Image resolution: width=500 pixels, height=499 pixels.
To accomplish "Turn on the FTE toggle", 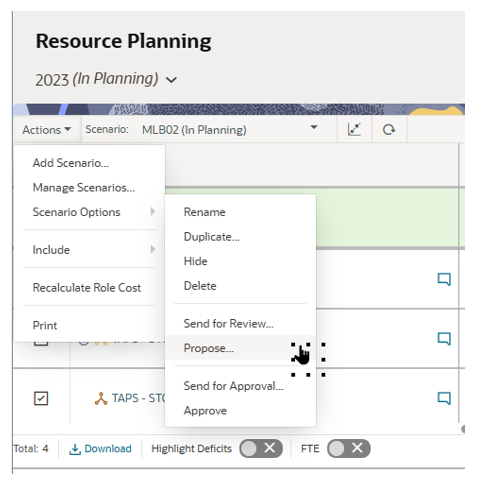I will pos(349,448).
